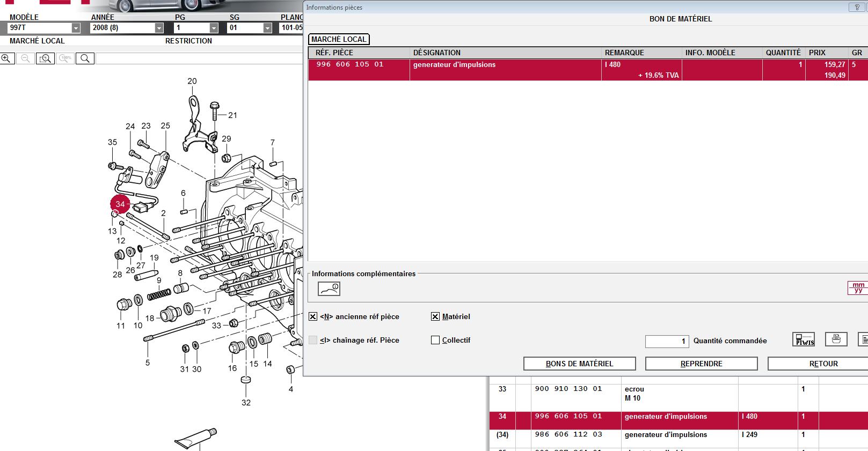Viewport: 868px width, 451px height.
Task: Click the Quantité commandée input field
Action: [x=667, y=341]
